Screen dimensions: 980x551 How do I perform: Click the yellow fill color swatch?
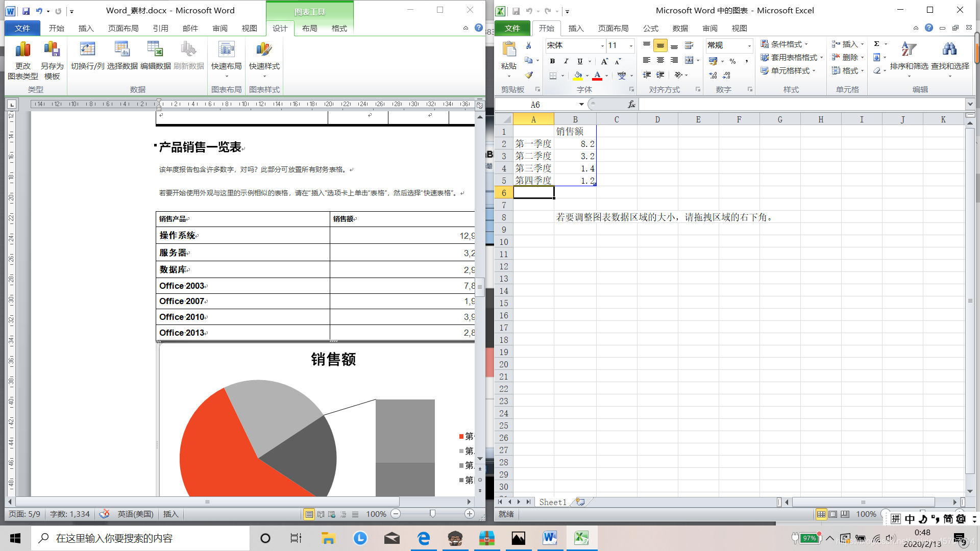coord(578,76)
